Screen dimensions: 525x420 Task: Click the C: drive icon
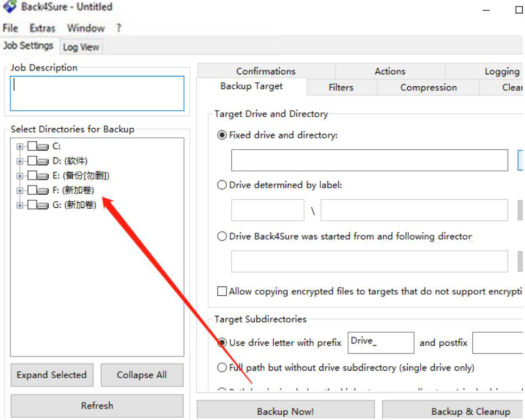point(43,147)
